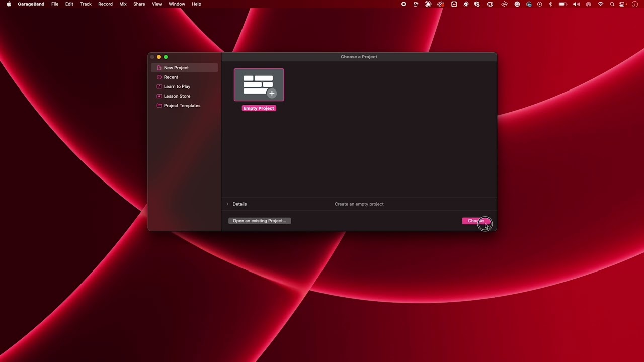Open the View menu
644x362 pixels.
coord(157,4)
